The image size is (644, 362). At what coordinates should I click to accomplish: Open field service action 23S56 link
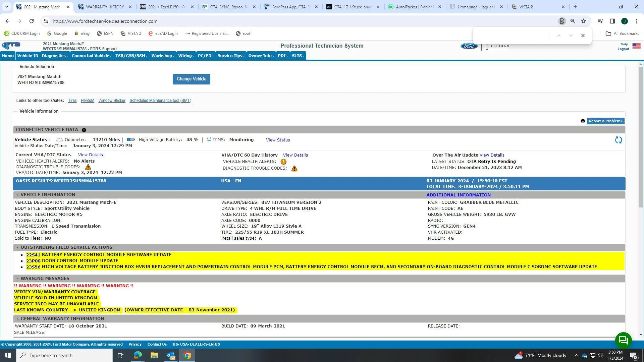tap(33, 267)
